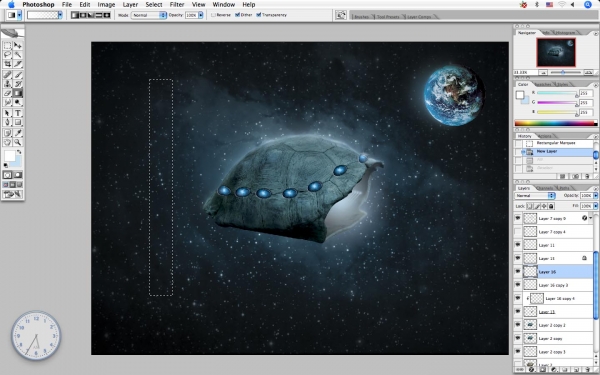The image size is (600, 375).
Task: Click the trash icon in Layers panel
Action: 588,370
